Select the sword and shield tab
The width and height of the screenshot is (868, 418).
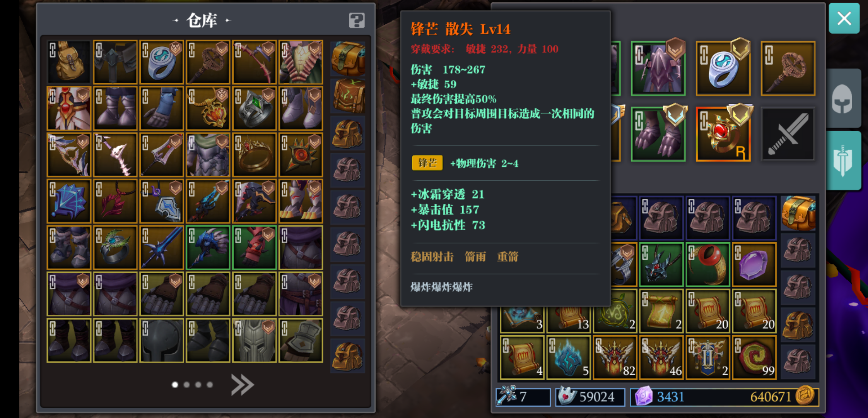844,160
